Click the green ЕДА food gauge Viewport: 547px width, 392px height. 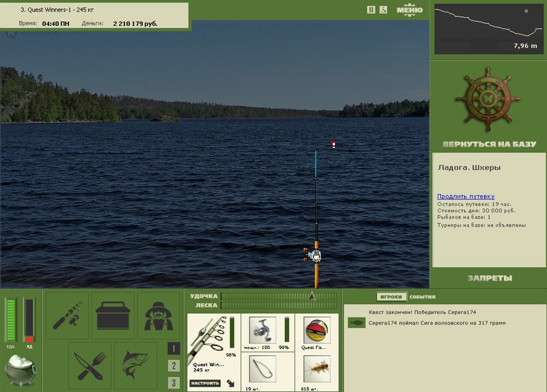[x=11, y=320]
